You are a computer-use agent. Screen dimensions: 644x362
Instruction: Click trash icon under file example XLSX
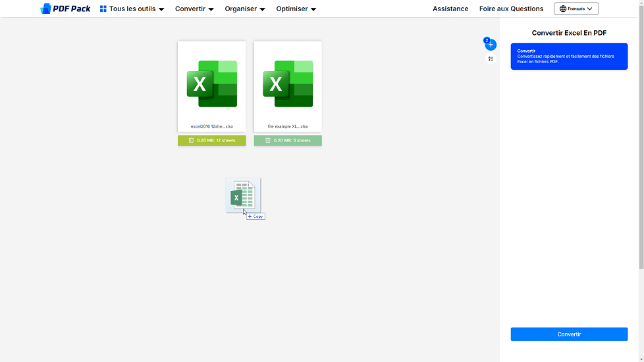[268, 140]
